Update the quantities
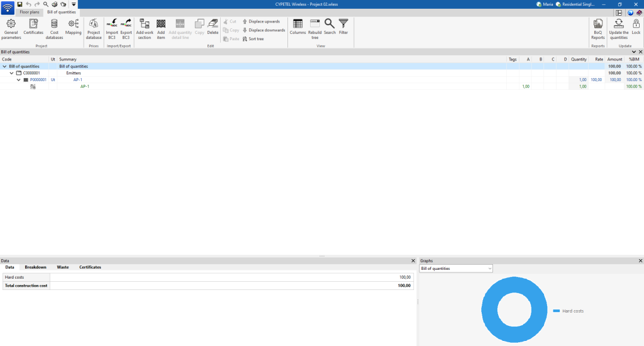 pyautogui.click(x=619, y=29)
